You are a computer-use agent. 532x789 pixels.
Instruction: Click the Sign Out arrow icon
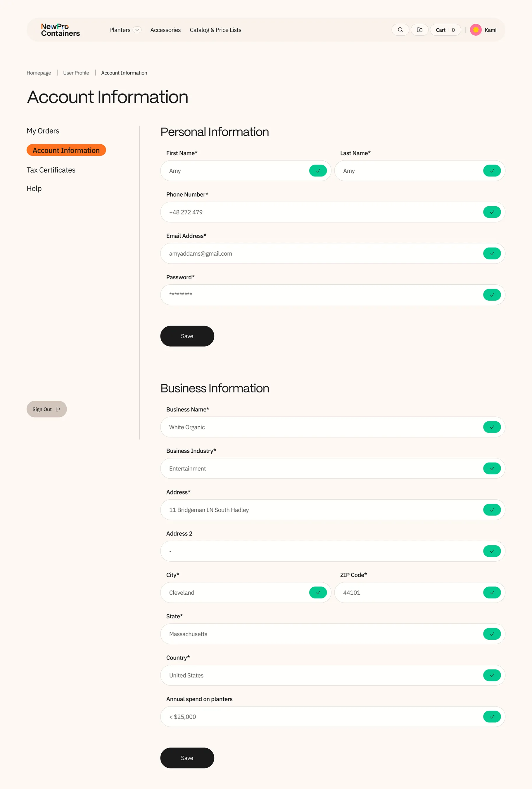pos(58,409)
